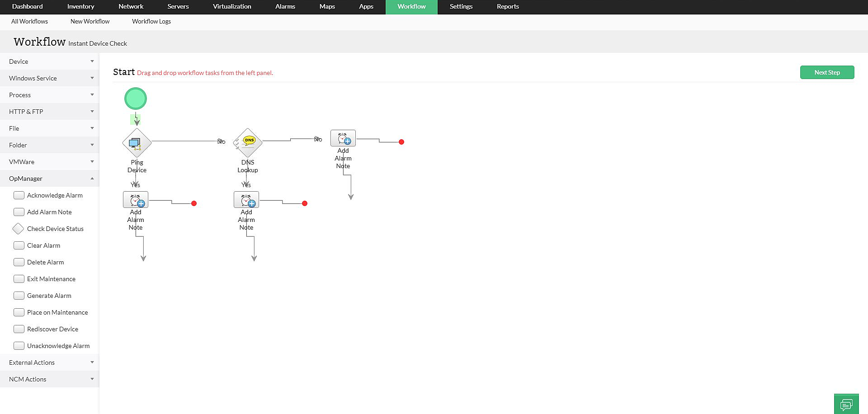
Task: Pick the Unacknowledge Alarm task icon
Action: tap(19, 346)
